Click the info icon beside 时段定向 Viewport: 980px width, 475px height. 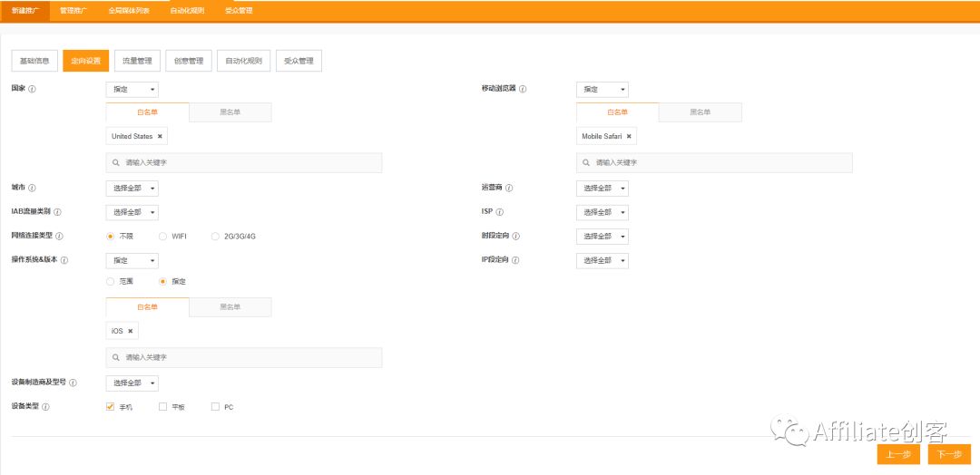click(x=516, y=237)
